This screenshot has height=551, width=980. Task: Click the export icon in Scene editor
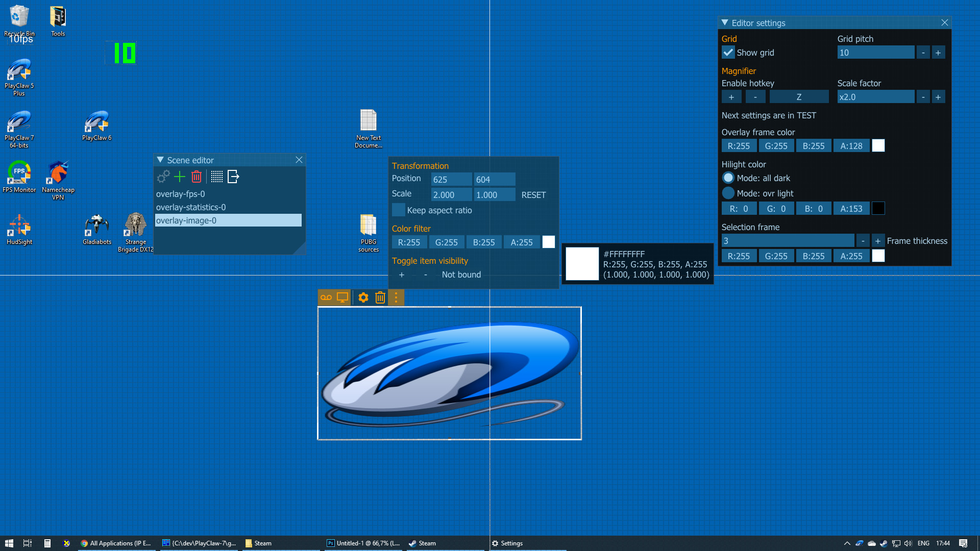[x=233, y=177]
